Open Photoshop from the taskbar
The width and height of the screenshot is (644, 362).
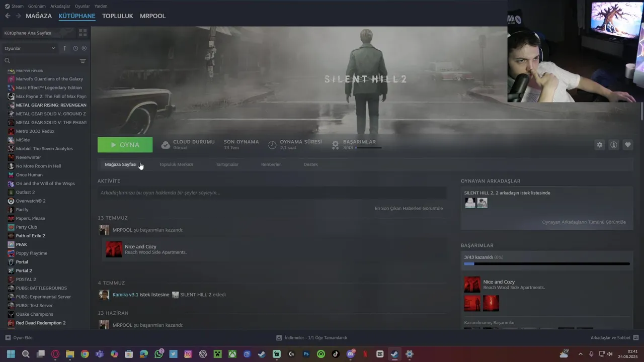306,354
